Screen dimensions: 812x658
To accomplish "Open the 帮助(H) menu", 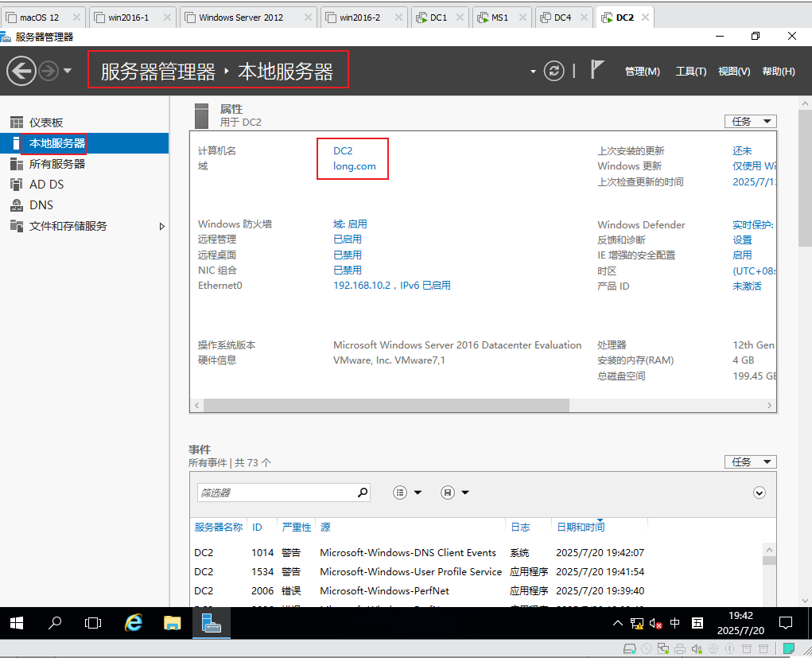I will [779, 72].
